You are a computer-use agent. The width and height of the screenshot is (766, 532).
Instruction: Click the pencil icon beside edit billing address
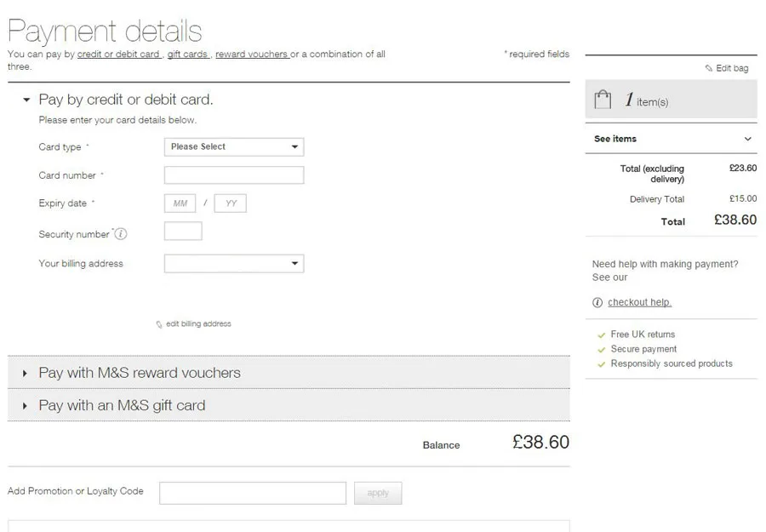159,324
